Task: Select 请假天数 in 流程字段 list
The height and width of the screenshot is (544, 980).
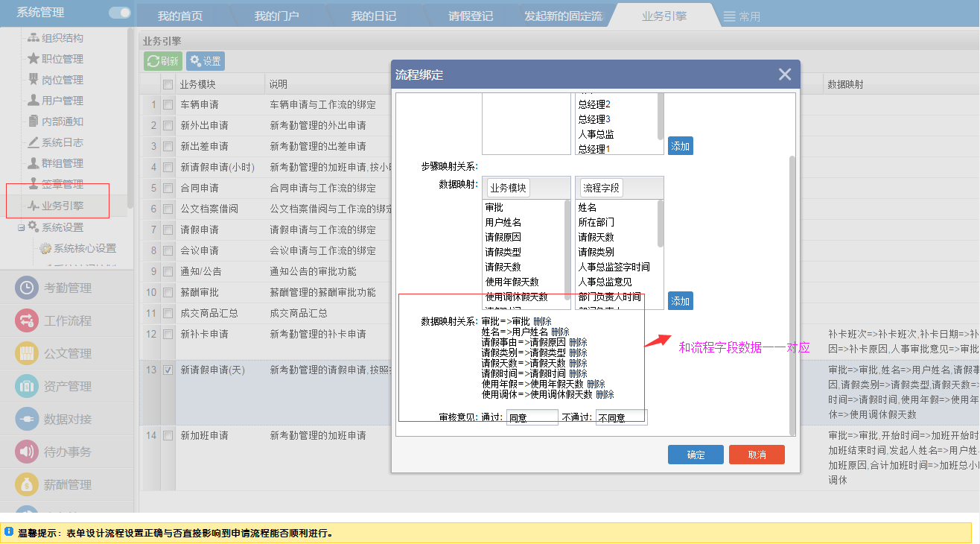Action: [596, 237]
